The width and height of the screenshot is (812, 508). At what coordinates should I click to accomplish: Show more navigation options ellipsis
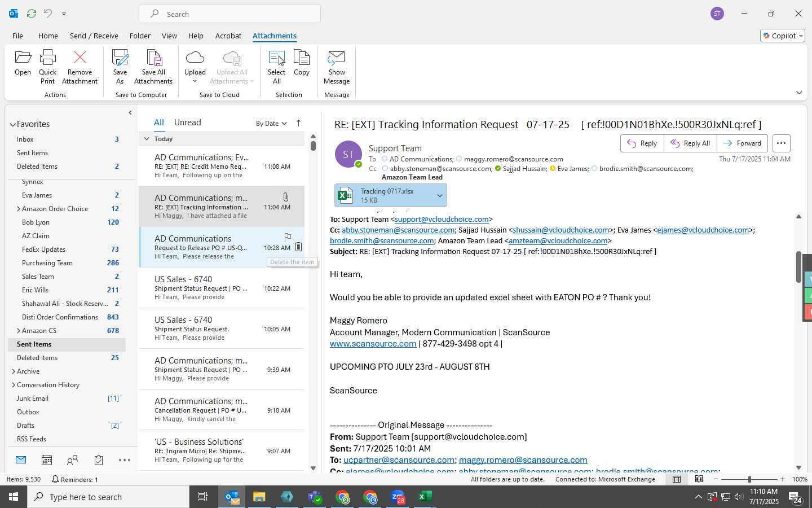coord(125,460)
